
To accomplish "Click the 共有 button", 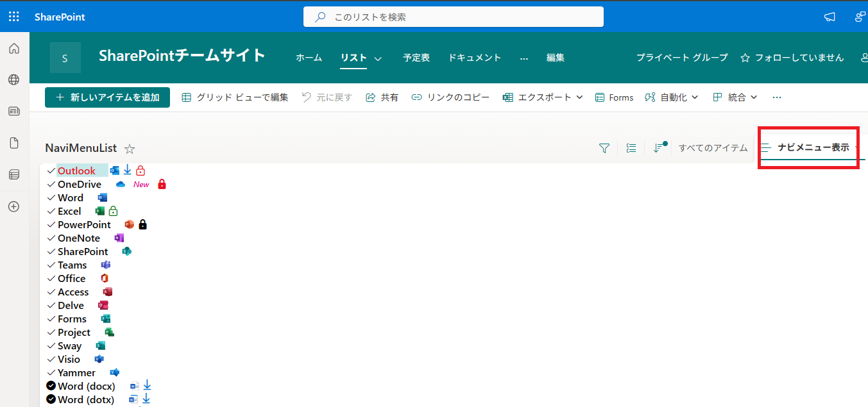I will 382,97.
